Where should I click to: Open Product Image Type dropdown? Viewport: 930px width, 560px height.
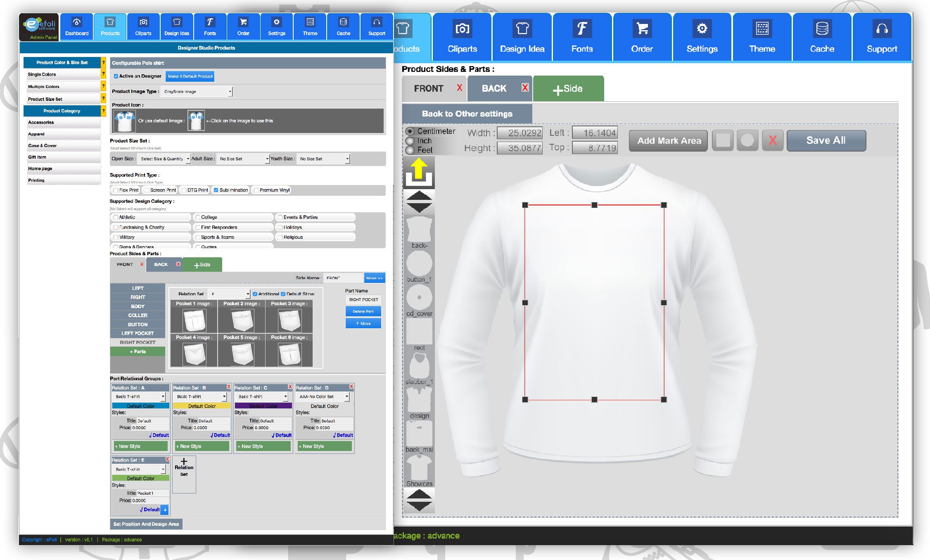pyautogui.click(x=197, y=92)
